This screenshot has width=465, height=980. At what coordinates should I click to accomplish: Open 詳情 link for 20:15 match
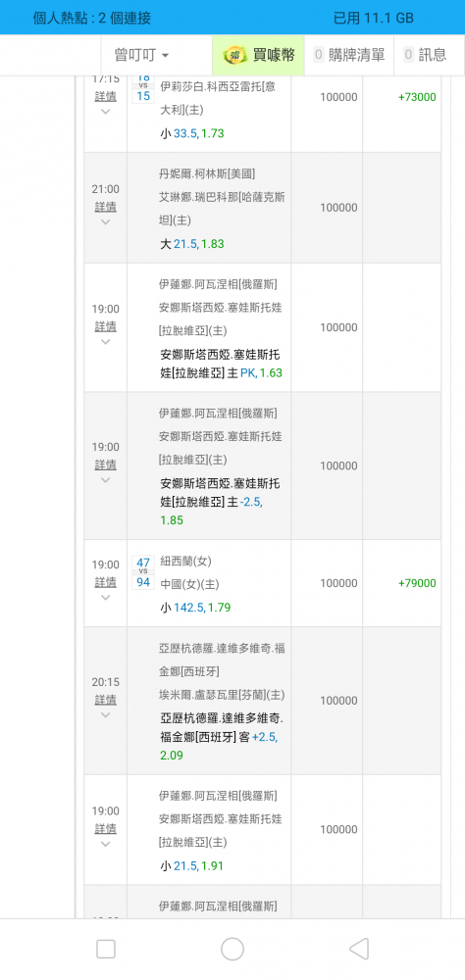coord(105,700)
